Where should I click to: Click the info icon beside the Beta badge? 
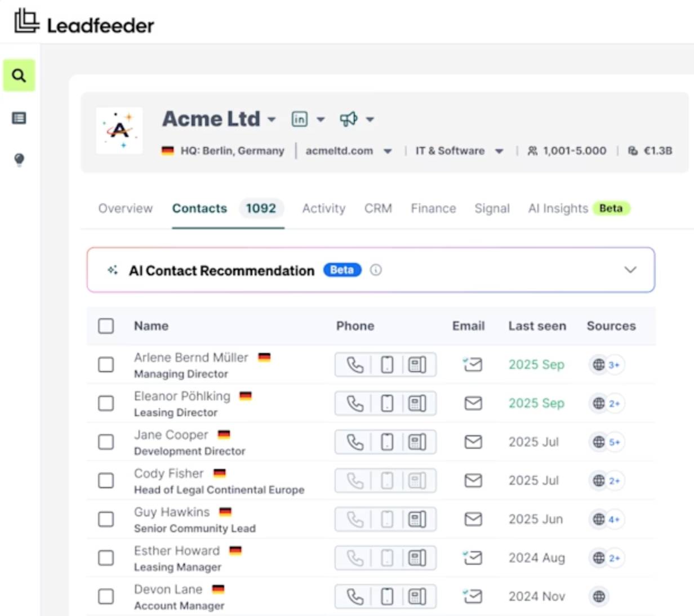(x=376, y=270)
